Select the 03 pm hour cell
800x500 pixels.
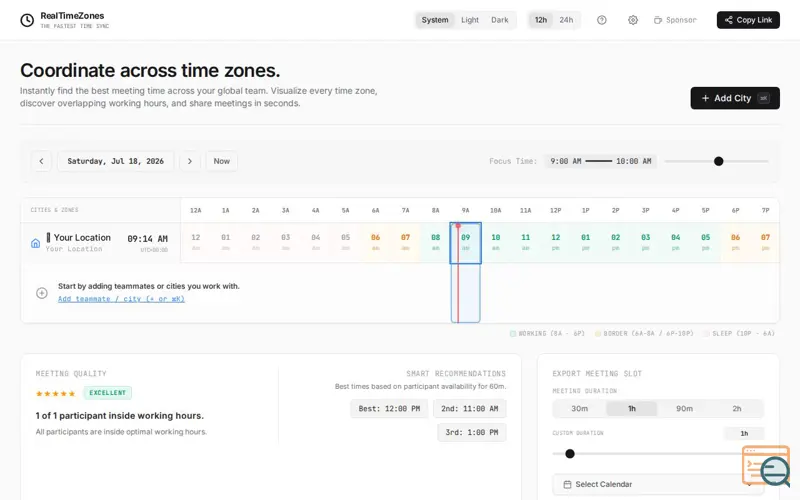(645, 242)
